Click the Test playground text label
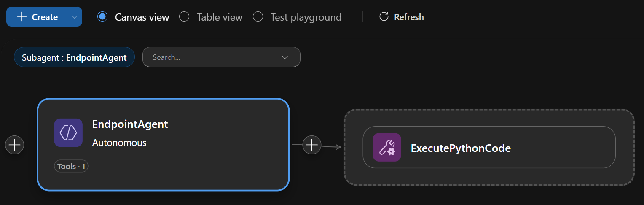The image size is (644, 205). 306,17
